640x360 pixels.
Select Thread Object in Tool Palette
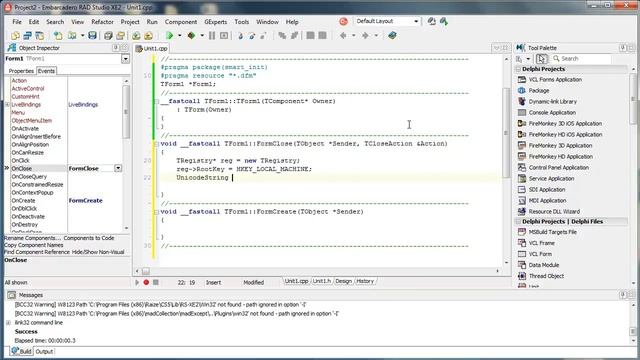click(546, 276)
